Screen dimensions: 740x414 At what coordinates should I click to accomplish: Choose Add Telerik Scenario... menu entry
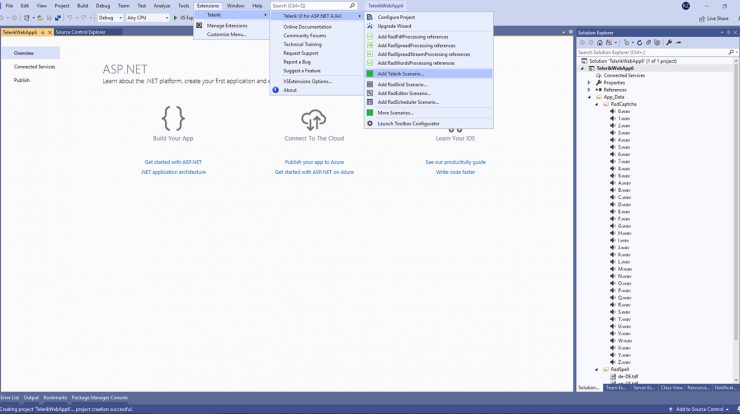[x=429, y=74]
